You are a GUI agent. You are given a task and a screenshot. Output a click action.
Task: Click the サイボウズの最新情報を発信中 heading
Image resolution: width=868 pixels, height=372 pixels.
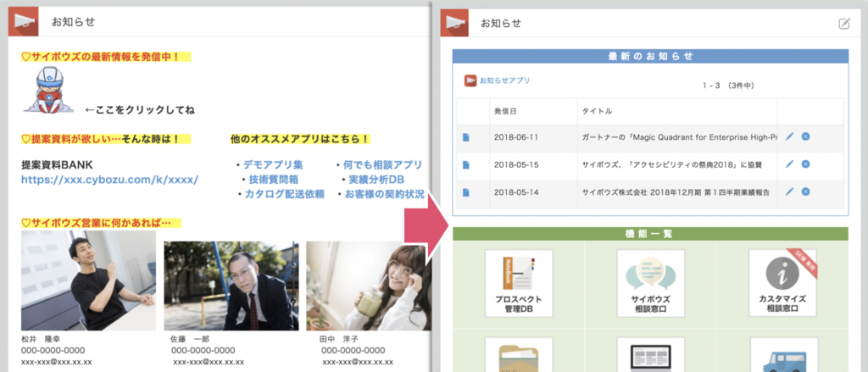[105, 57]
